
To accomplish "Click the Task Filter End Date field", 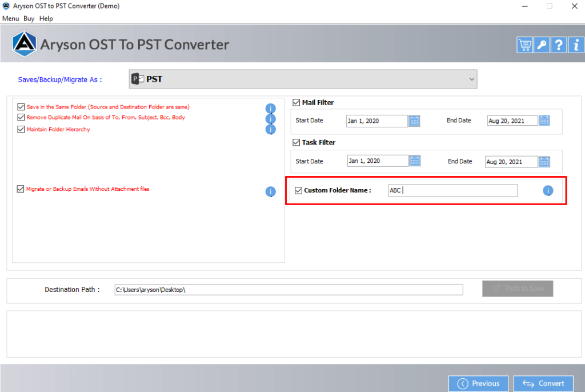I will pyautogui.click(x=511, y=162).
